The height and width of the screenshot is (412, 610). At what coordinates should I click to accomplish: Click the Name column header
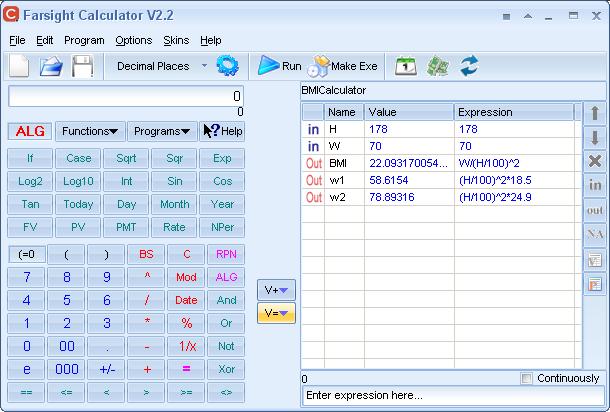click(344, 112)
